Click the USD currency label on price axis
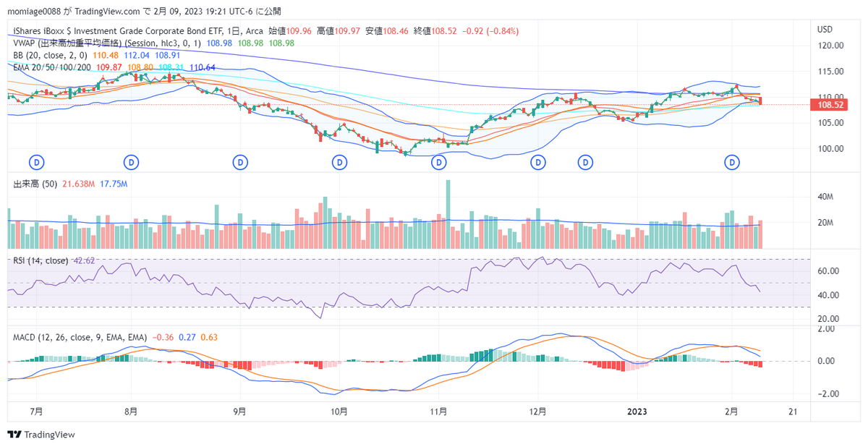 825,30
